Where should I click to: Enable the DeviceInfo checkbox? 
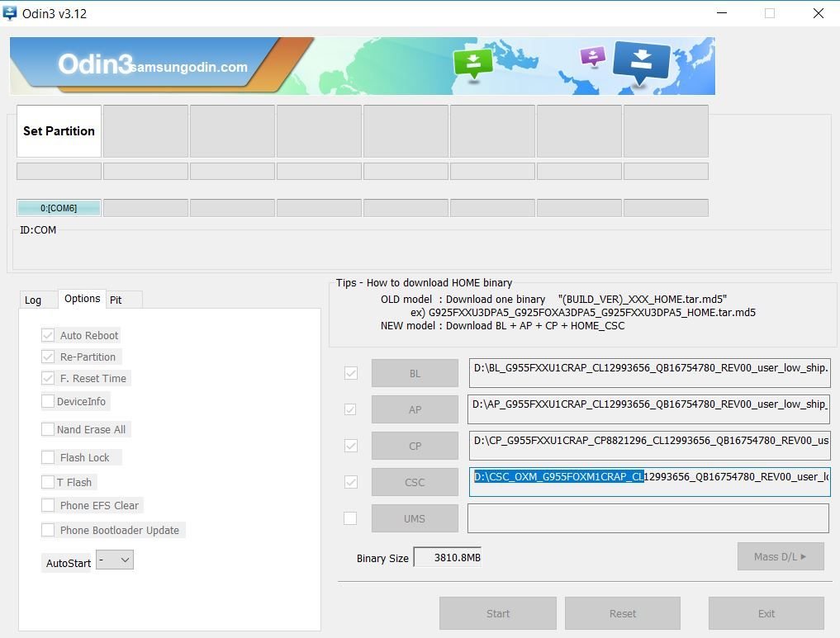pos(48,401)
